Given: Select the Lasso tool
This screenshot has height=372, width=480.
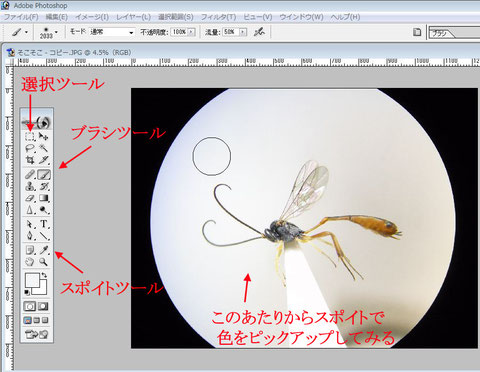Looking at the screenshot, I should pos(30,148).
